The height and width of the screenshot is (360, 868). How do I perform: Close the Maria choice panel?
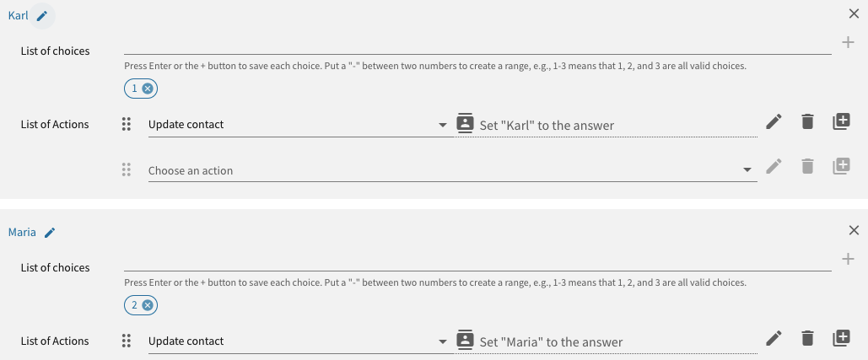[854, 230]
